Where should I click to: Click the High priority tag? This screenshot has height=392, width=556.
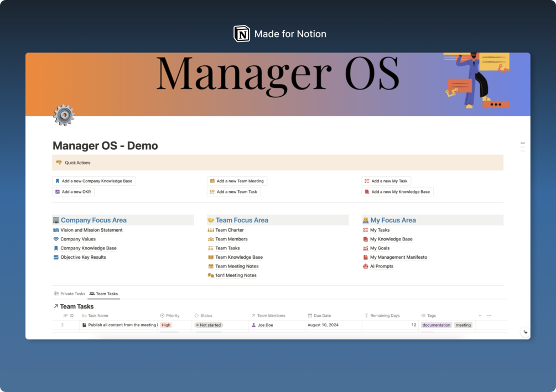coord(166,325)
